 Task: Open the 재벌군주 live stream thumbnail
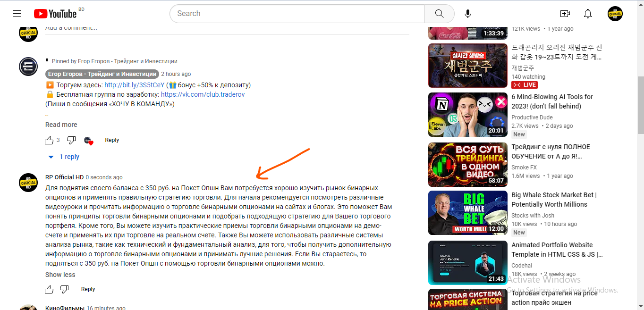(x=468, y=66)
